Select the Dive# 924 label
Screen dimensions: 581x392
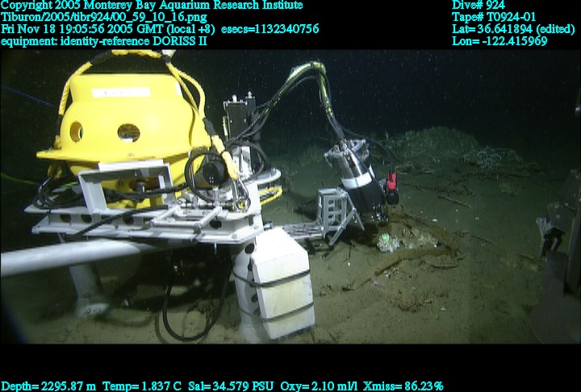[478, 5]
